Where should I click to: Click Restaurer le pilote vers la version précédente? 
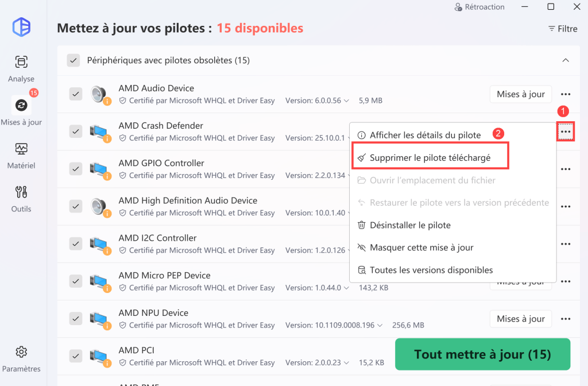(x=452, y=203)
